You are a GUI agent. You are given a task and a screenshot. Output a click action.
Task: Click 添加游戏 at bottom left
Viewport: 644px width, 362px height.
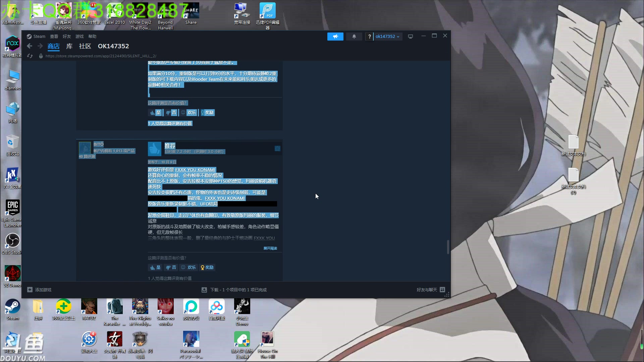(39, 290)
